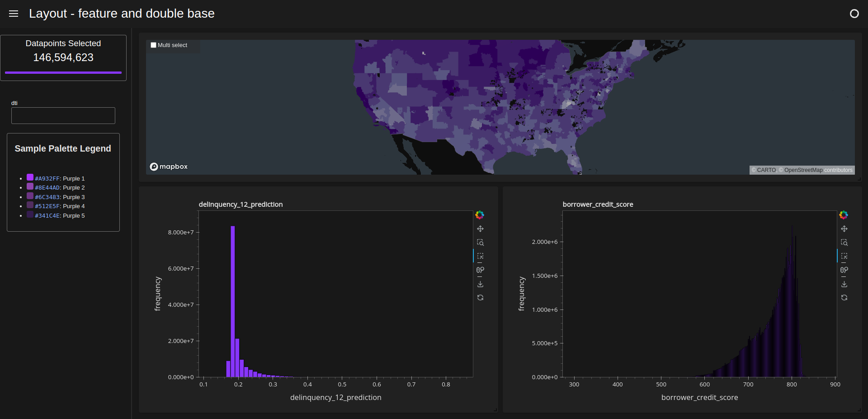Select Pan tool on delinquency chart
Viewport: 868px width, 419px height.
coord(480,229)
